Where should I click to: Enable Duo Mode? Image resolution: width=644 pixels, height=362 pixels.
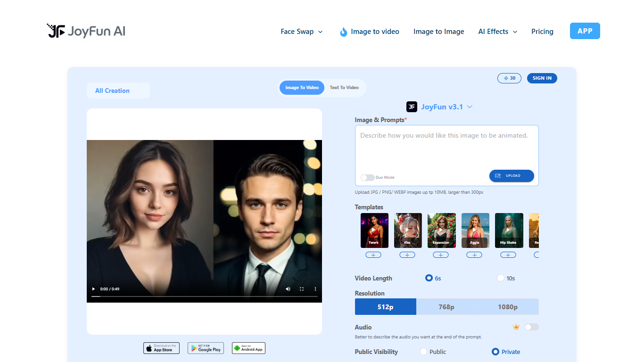coord(367,177)
